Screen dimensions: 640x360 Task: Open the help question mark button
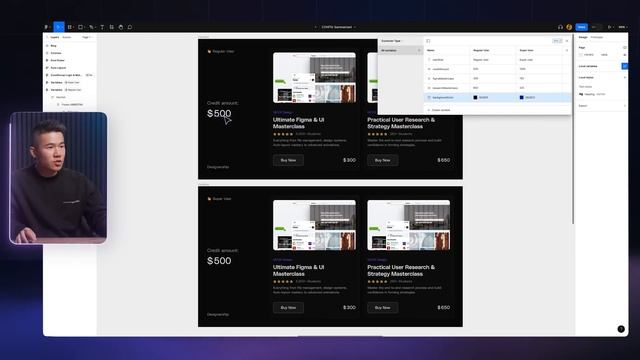621,329
